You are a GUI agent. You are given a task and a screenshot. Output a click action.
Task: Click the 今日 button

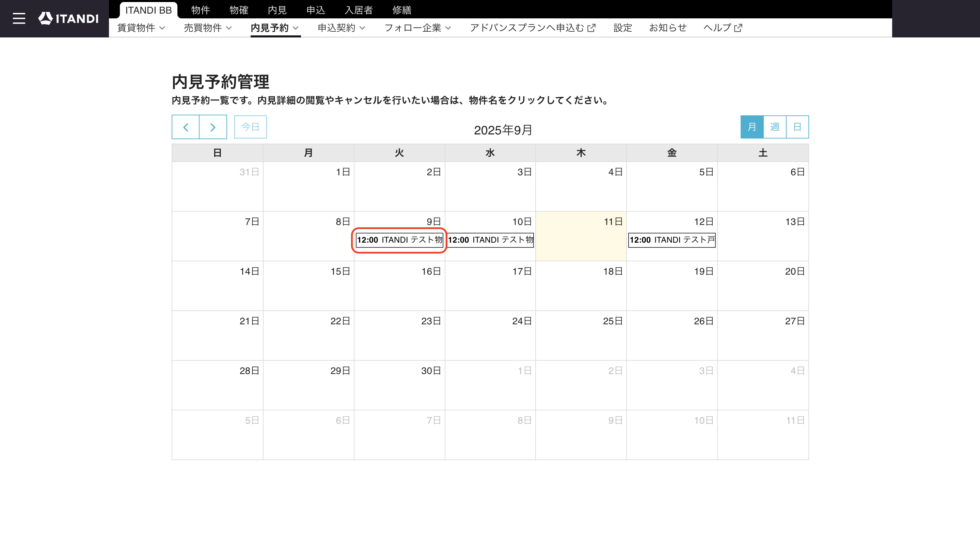coord(250,127)
